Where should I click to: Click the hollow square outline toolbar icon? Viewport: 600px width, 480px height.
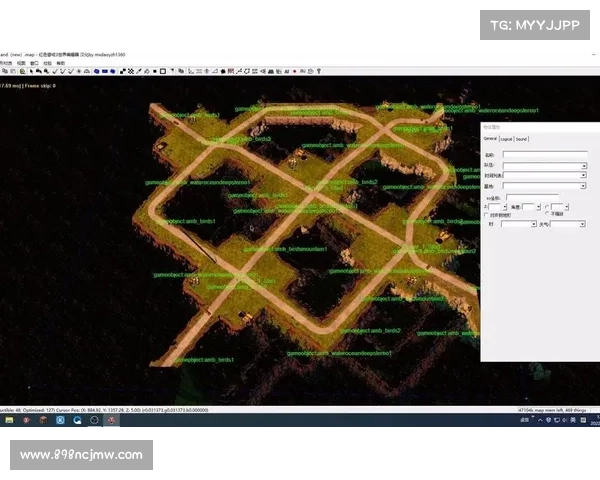point(163,71)
